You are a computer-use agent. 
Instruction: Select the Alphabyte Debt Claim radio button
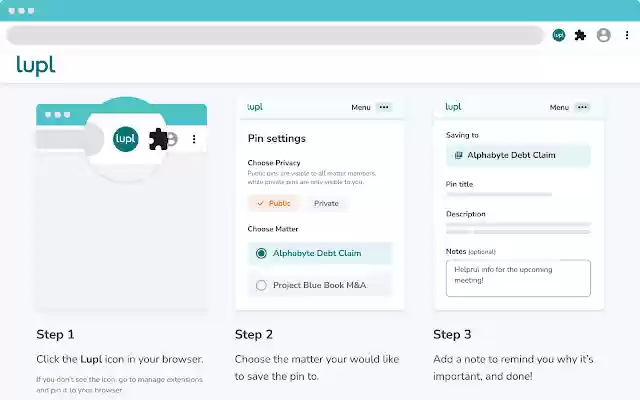pyautogui.click(x=261, y=253)
